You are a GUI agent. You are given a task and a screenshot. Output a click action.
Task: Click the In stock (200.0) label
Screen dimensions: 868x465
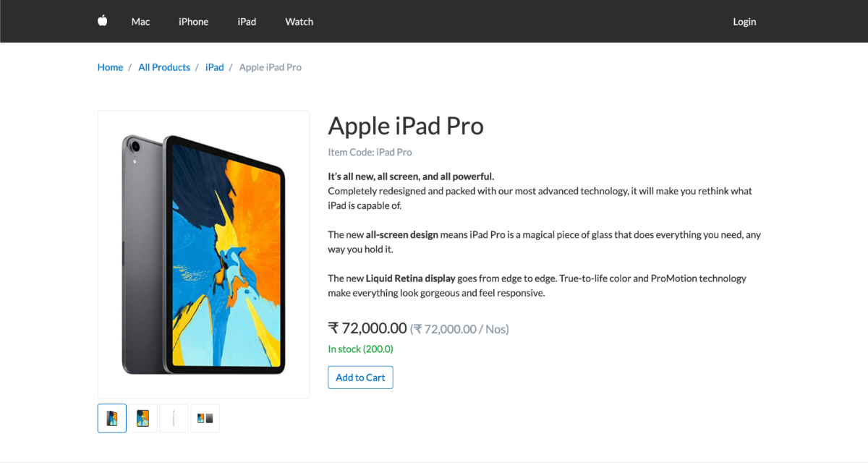click(360, 349)
